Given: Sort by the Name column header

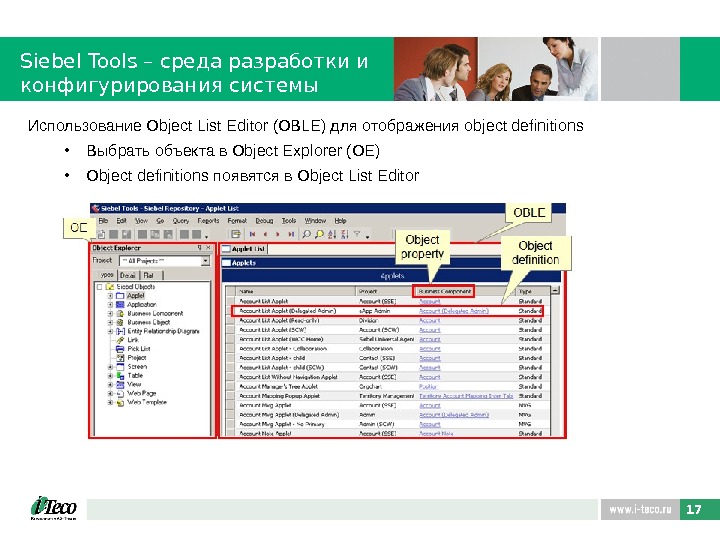Looking at the screenshot, I should (296, 291).
